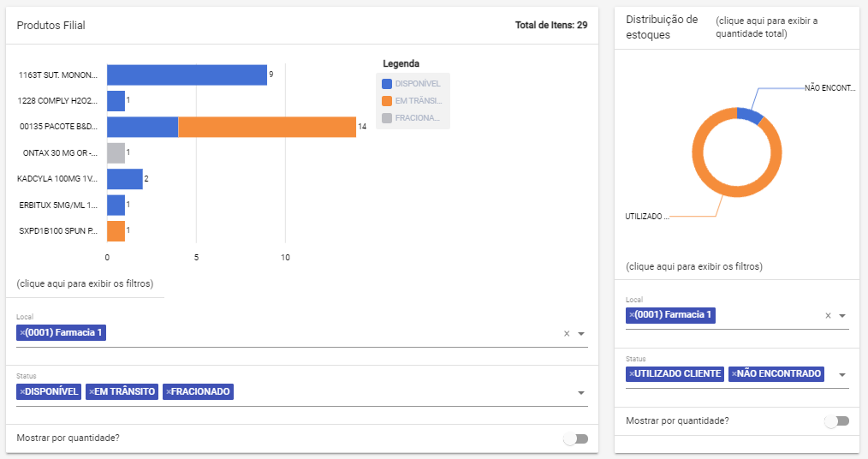Clear the Local field in Distribuição de estoques
Screen dimensions: 868x459
coord(828,316)
